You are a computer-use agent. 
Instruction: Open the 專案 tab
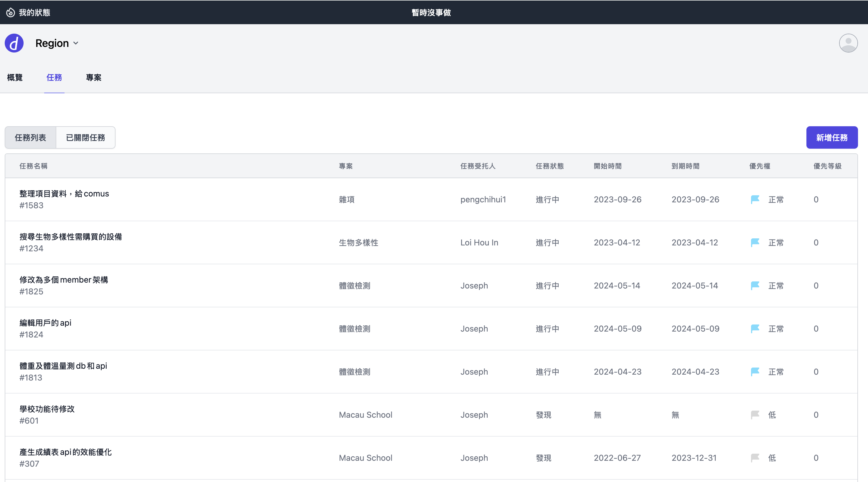tap(94, 78)
